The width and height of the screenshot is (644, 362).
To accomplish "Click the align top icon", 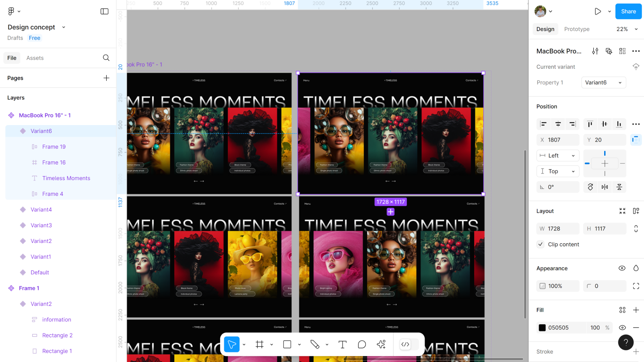I will [590, 124].
